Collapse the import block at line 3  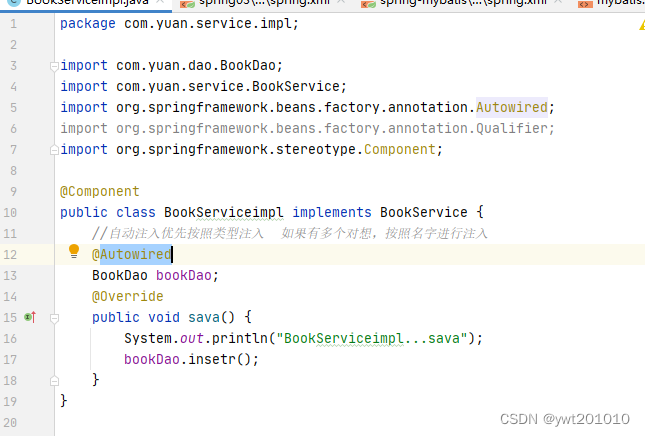(x=54, y=66)
